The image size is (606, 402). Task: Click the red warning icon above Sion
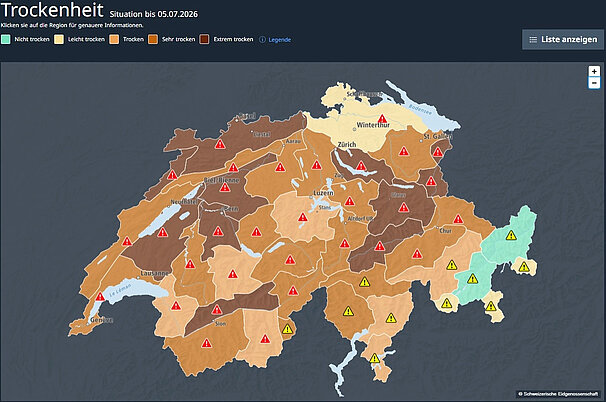[x=217, y=310]
